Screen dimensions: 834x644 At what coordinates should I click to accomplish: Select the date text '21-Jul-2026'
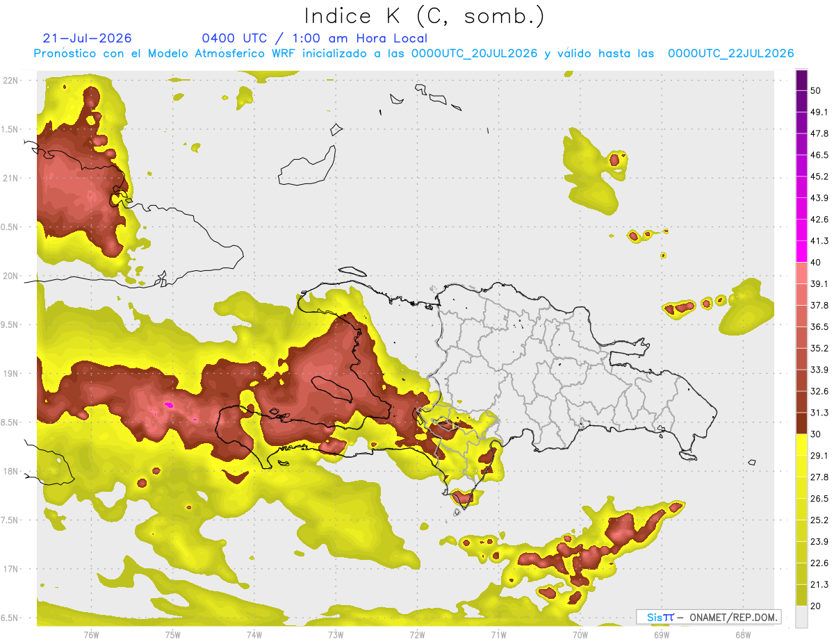pyautogui.click(x=87, y=38)
